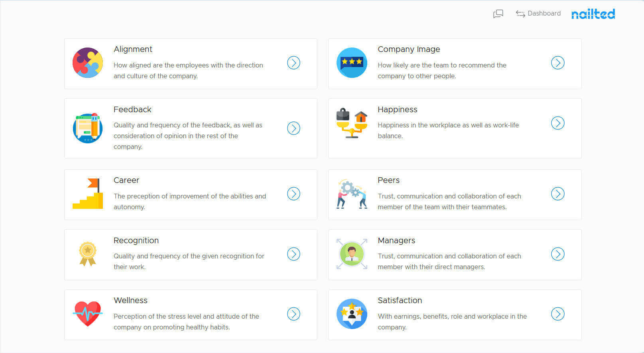Click the Alignment puzzle icon
644x353 pixels.
click(x=88, y=63)
